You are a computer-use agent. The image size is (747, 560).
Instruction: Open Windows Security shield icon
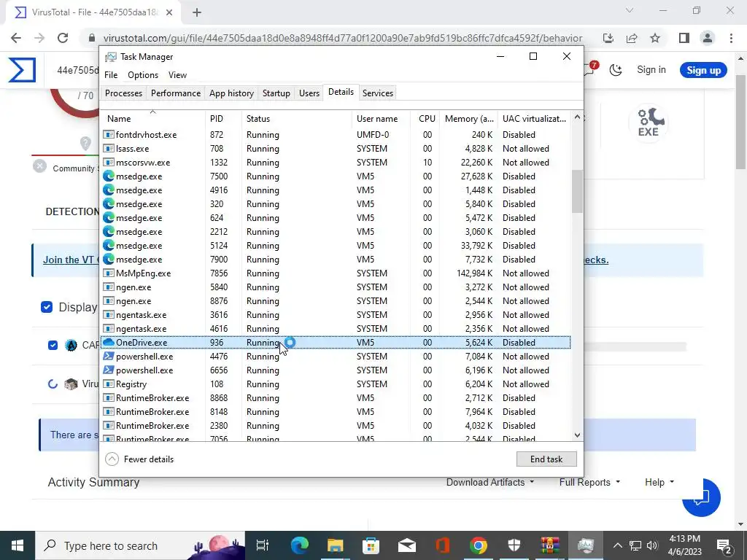tap(514, 545)
